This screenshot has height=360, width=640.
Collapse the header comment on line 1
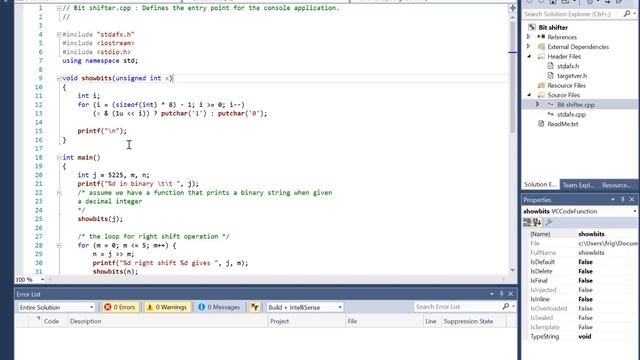tap(59, 8)
